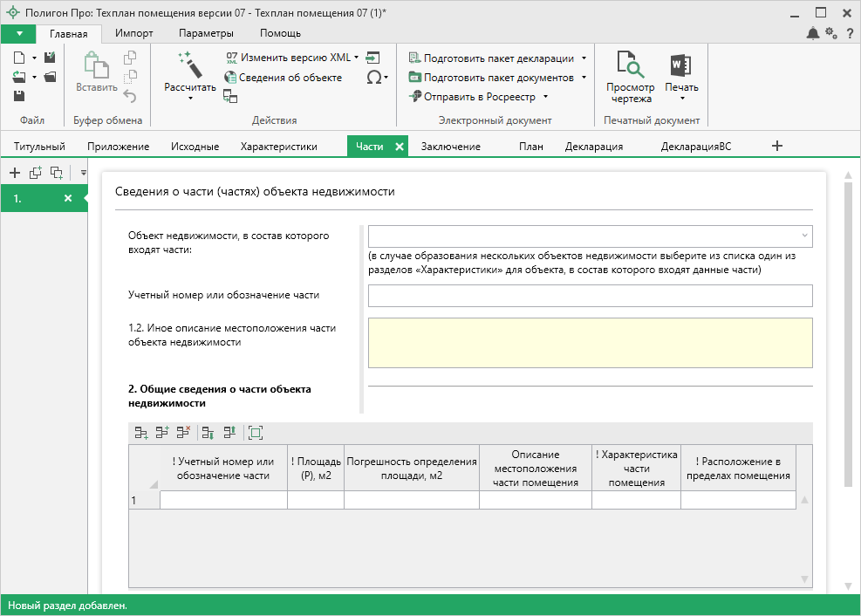Expand the Печать dropdown arrow
861x616 pixels.
[681, 99]
